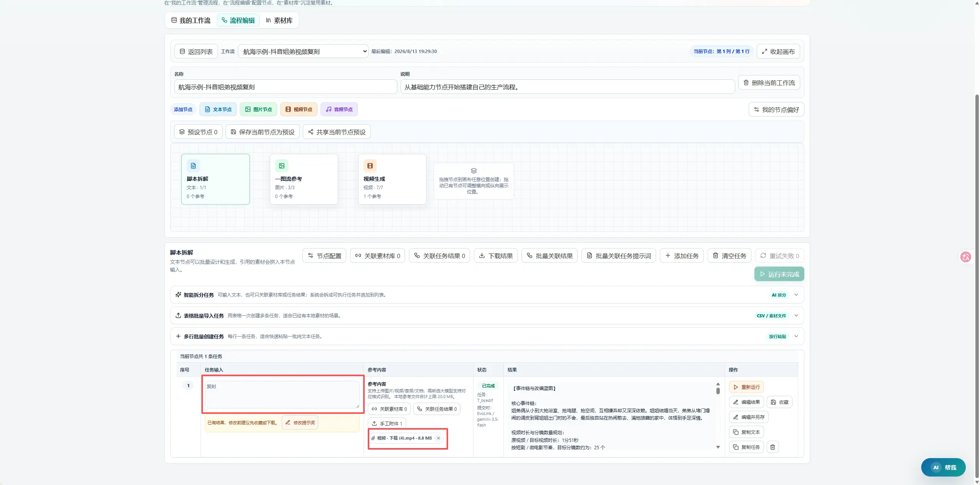This screenshot has height=485, width=980.
Task: Collapse the canvas with 收起画布
Action: tap(778, 52)
